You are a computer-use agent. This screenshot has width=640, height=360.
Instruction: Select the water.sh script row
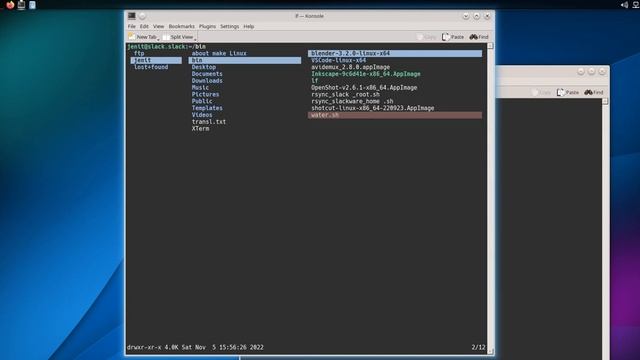pyautogui.click(x=395, y=115)
